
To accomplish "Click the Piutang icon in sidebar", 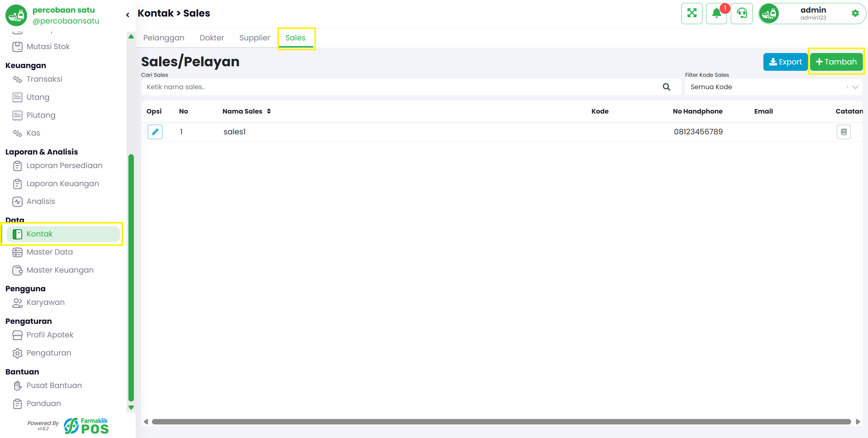I will coord(17,115).
